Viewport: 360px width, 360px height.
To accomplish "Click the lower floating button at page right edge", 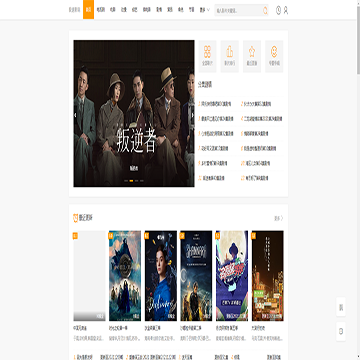I will (341, 331).
